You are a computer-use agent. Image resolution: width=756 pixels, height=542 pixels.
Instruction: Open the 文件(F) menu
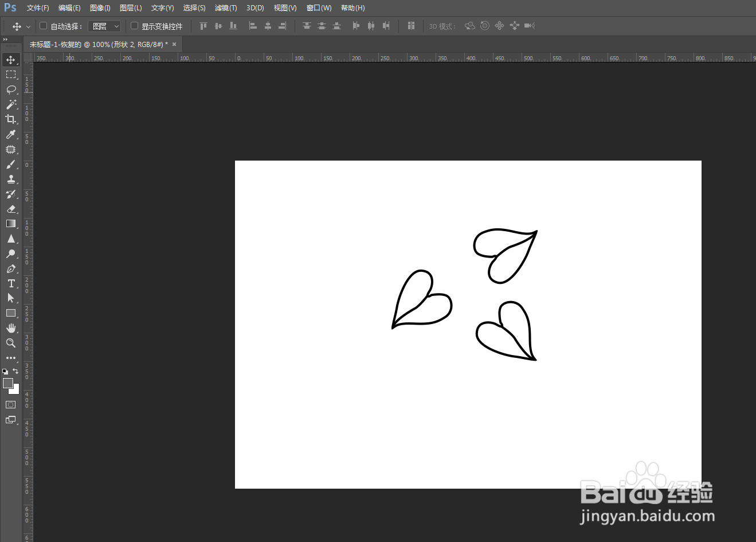click(x=38, y=8)
